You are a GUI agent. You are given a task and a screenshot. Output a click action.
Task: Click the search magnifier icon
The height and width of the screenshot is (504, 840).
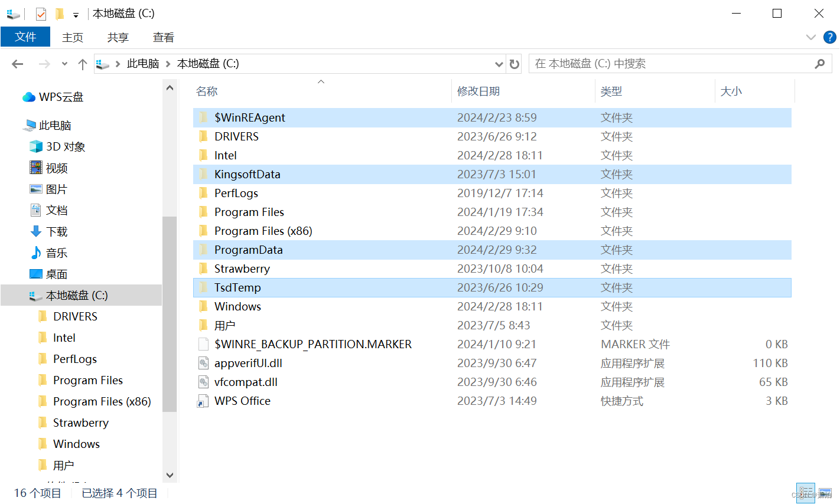click(x=819, y=63)
